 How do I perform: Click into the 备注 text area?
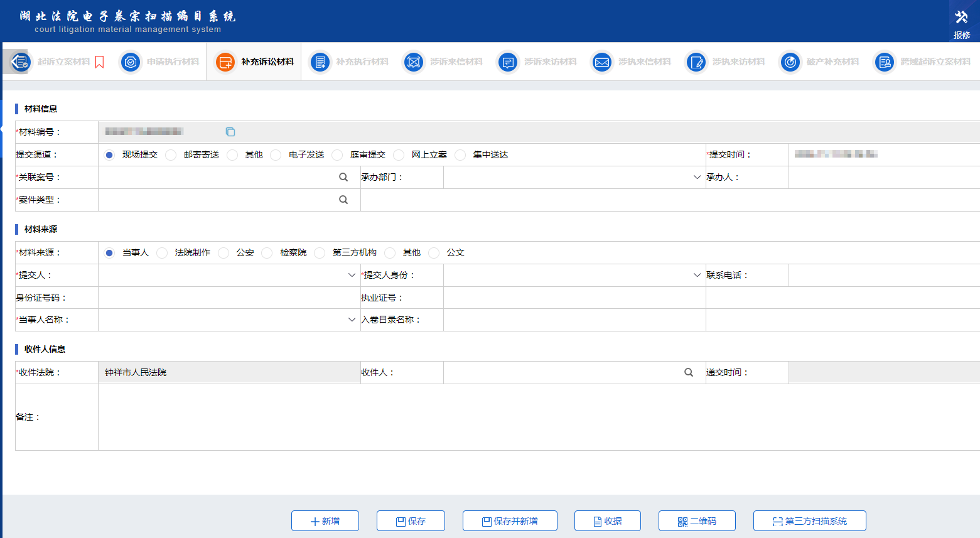(x=539, y=417)
